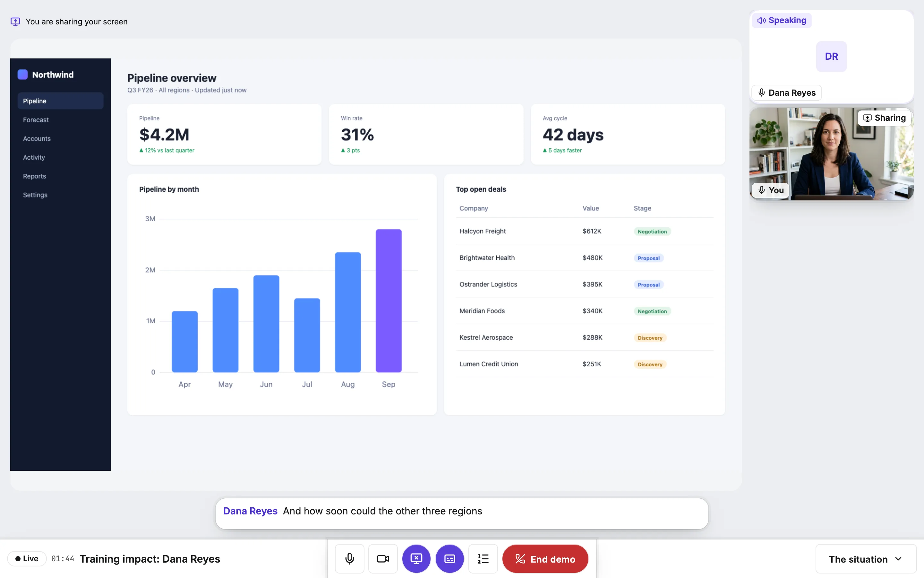Click the Ostrander Logistics company name

click(x=488, y=284)
